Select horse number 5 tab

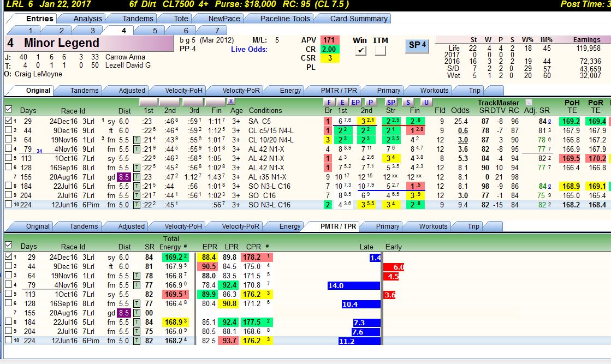pyautogui.click(x=155, y=31)
